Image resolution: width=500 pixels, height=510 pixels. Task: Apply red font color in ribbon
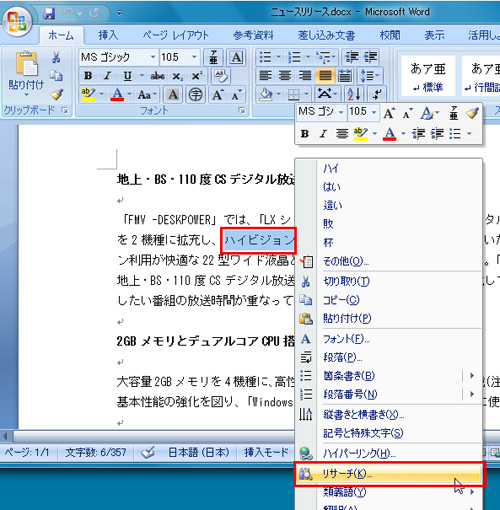tap(117, 95)
